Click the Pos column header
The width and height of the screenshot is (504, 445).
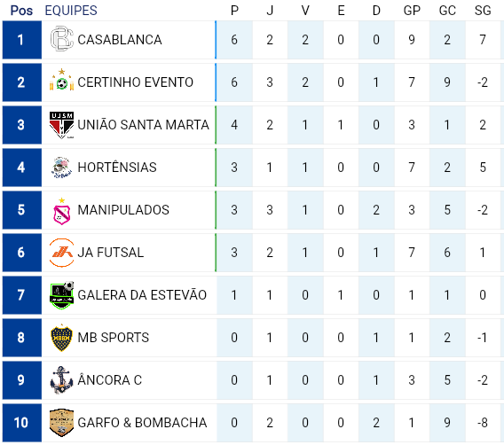21,11
